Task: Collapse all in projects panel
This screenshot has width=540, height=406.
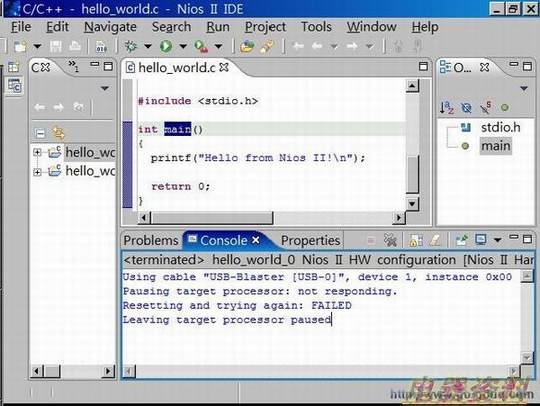Action: tap(40, 133)
